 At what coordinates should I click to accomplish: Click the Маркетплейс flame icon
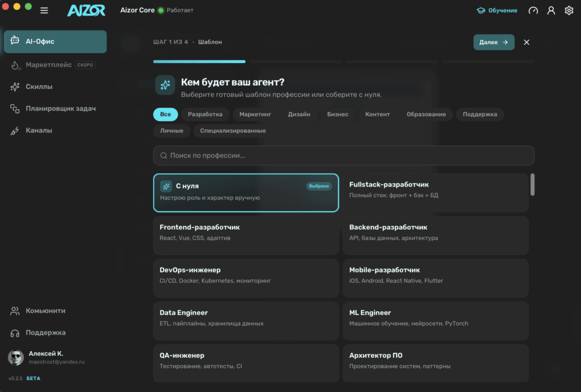click(15, 65)
